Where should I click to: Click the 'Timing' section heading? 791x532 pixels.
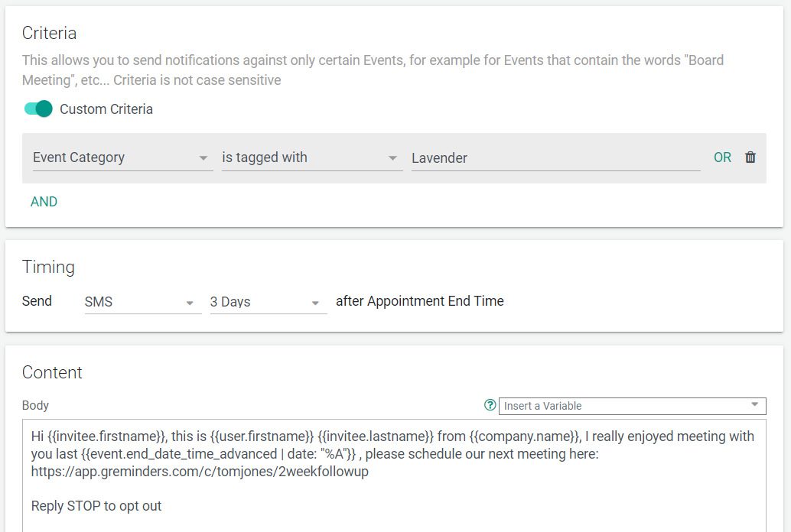pyautogui.click(x=48, y=268)
